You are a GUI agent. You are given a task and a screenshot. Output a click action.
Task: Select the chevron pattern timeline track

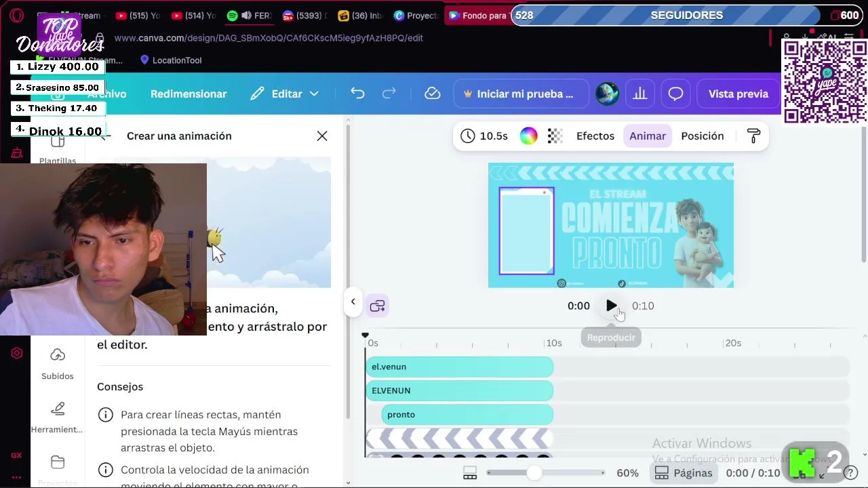(460, 439)
